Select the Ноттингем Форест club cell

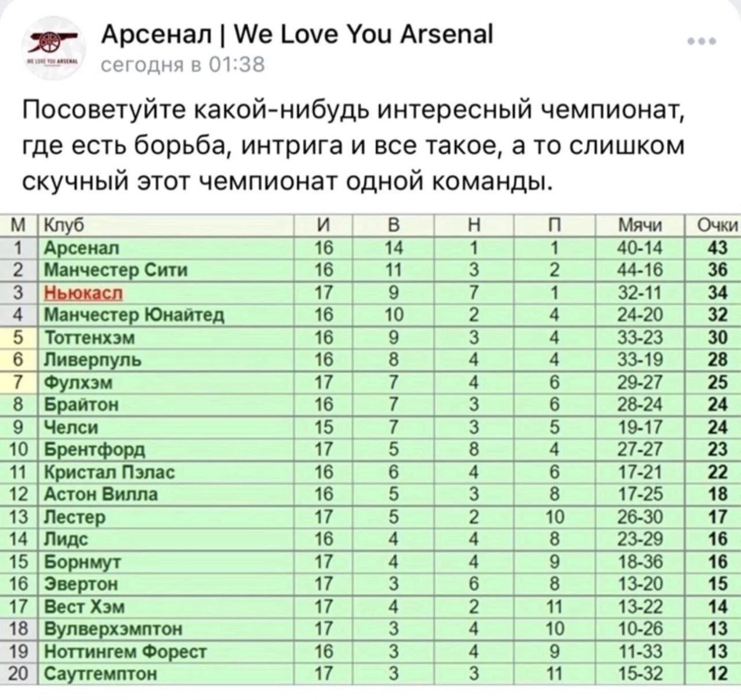pos(167,651)
